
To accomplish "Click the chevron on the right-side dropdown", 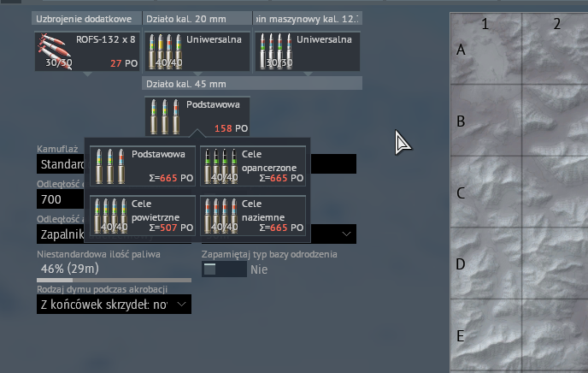I will 347,234.
